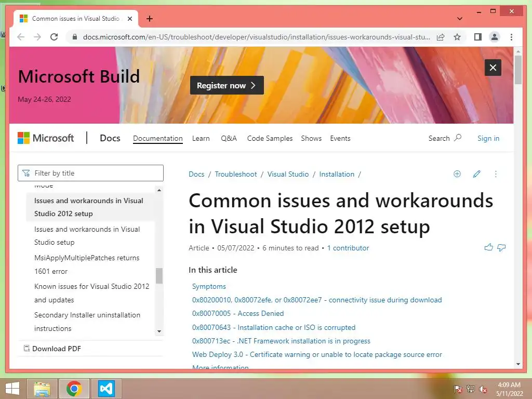The image size is (532, 399).
Task: Save article to a collection with plus icon
Action: (457, 174)
